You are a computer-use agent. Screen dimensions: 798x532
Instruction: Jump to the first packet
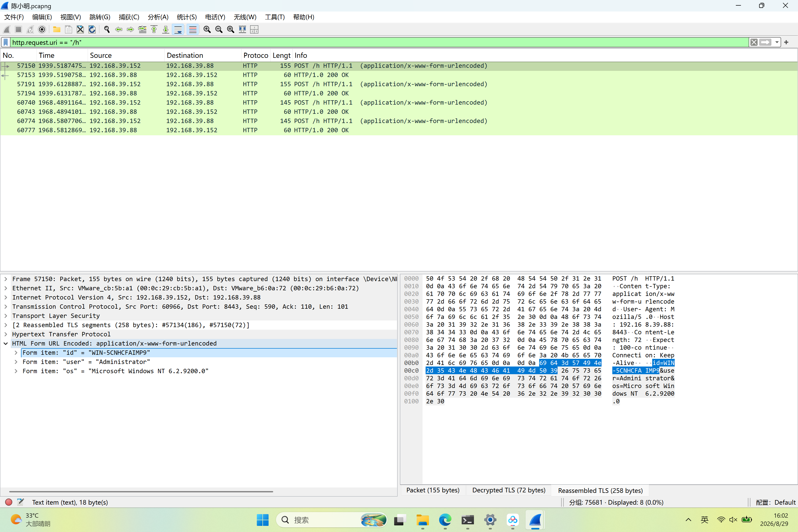tap(154, 29)
